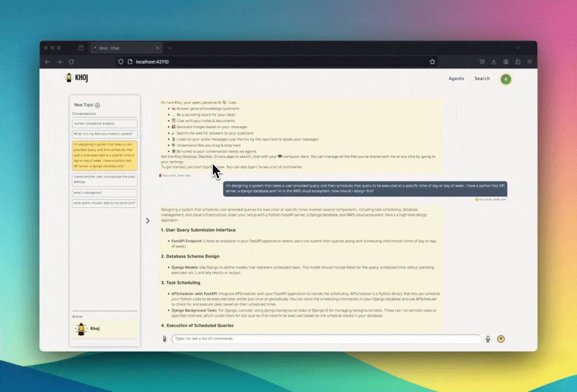
Task: Open the user profile avatar menu
Action: pyautogui.click(x=506, y=79)
